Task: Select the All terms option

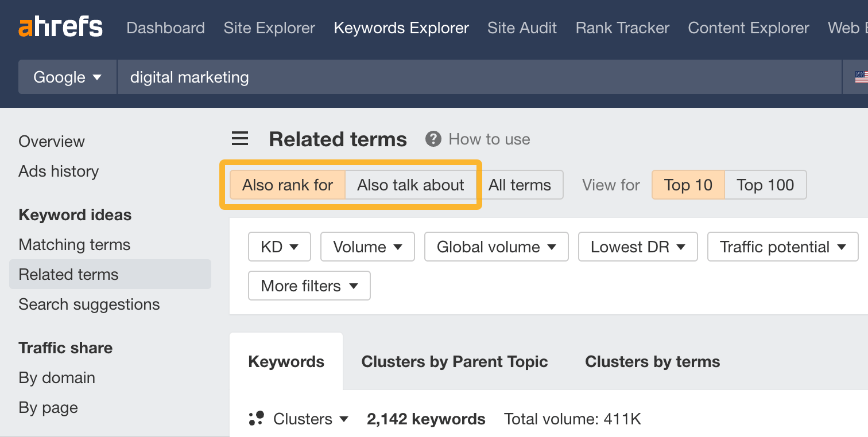Action: point(520,185)
